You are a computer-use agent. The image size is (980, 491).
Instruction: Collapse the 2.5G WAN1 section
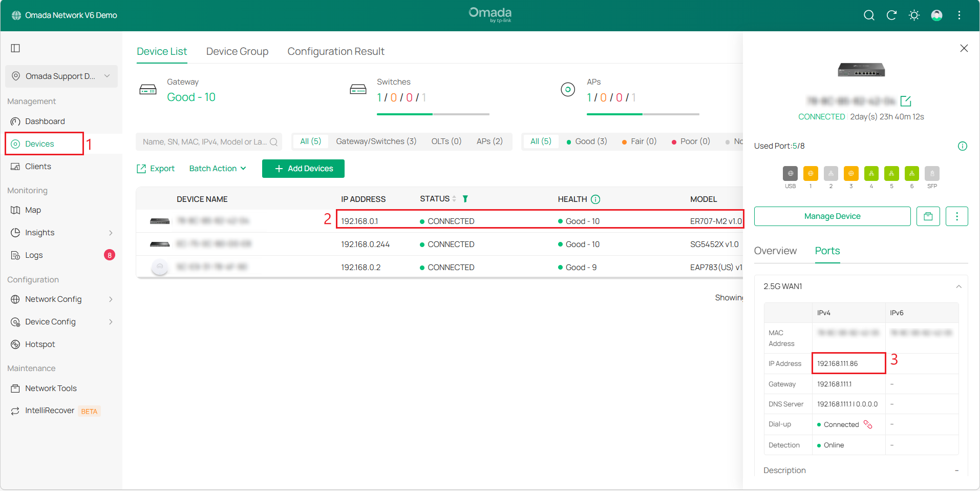click(958, 287)
